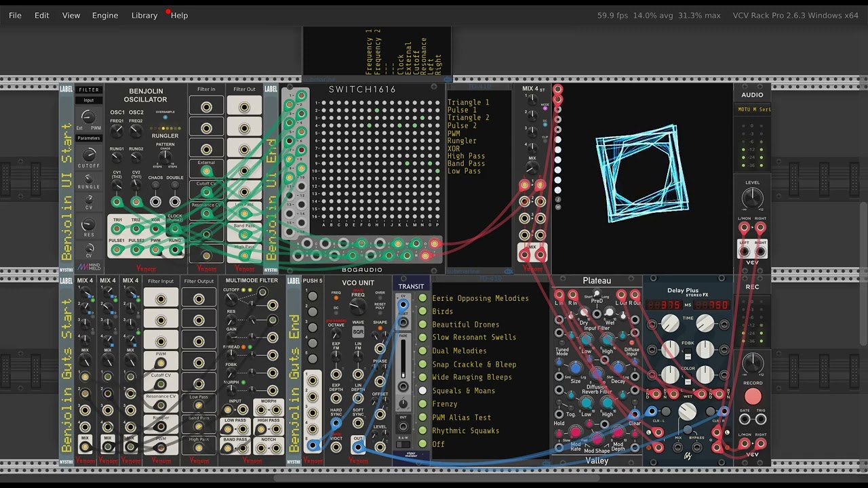Click the CUTOFF knob in the FILTER module
Image resolution: width=868 pixels, height=488 pixels.
pos(89,155)
